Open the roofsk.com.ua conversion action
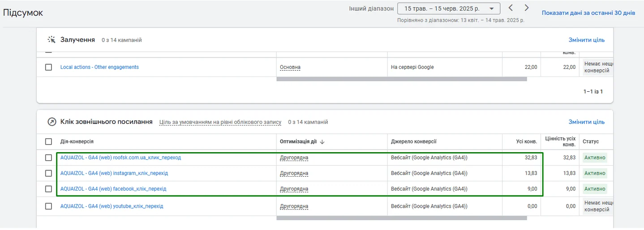 [x=120, y=158]
